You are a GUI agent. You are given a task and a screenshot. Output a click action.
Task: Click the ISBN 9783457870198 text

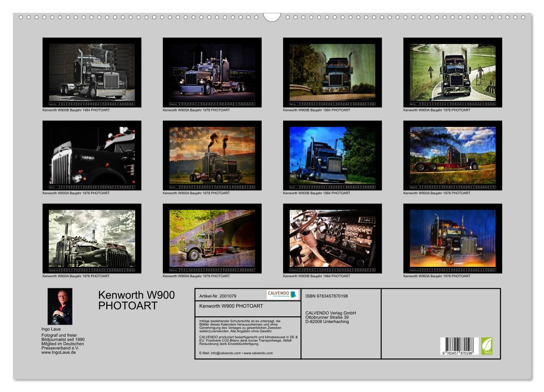click(326, 296)
